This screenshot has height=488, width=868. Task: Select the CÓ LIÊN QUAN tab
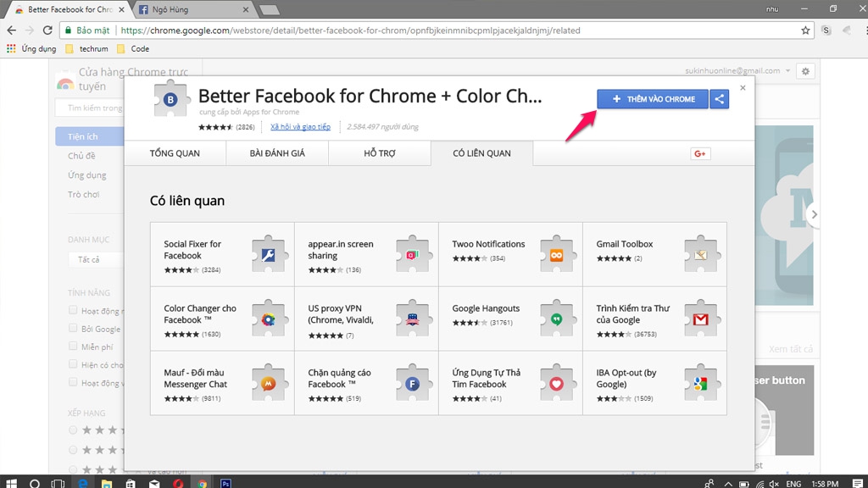pos(481,153)
